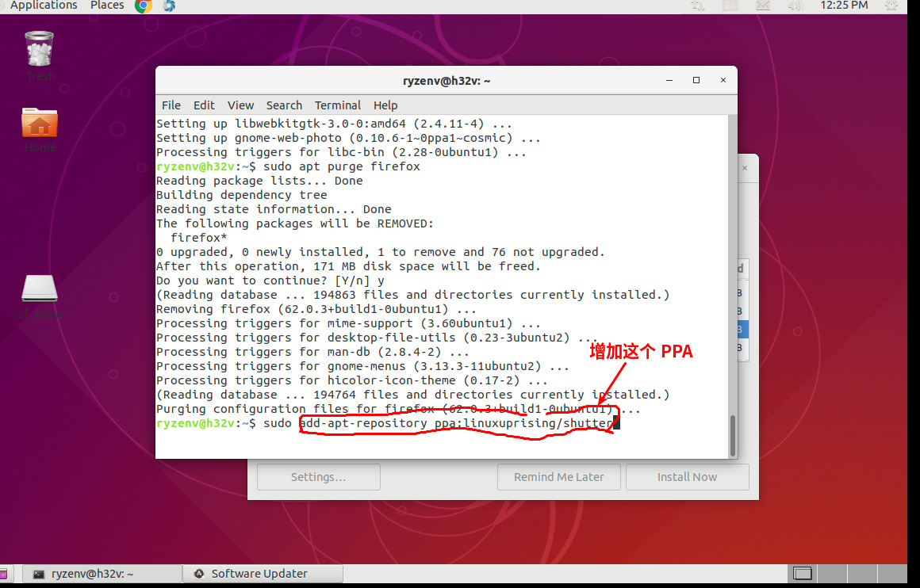Open the system power gear menu
Image resolution: width=920 pixels, height=588 pixels.
[891, 6]
